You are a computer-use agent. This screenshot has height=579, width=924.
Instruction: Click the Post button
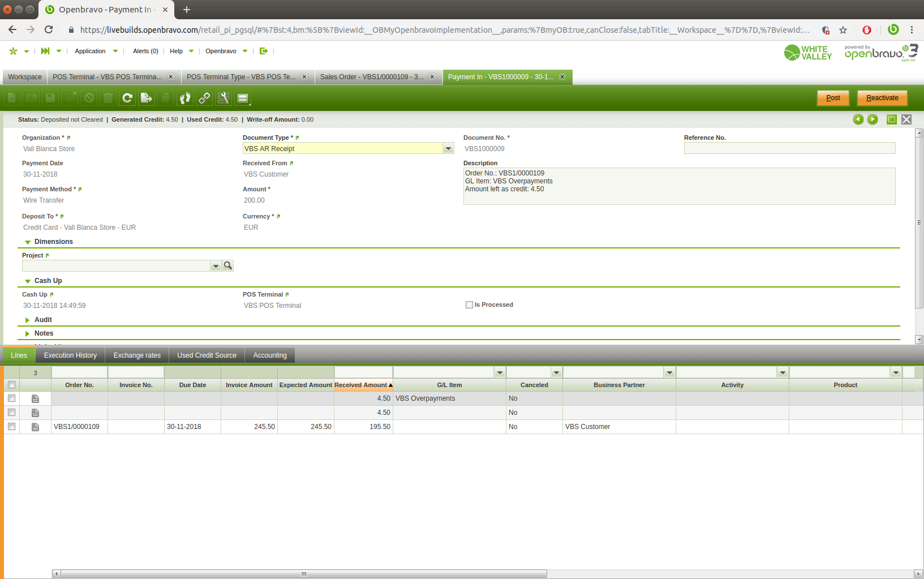833,98
